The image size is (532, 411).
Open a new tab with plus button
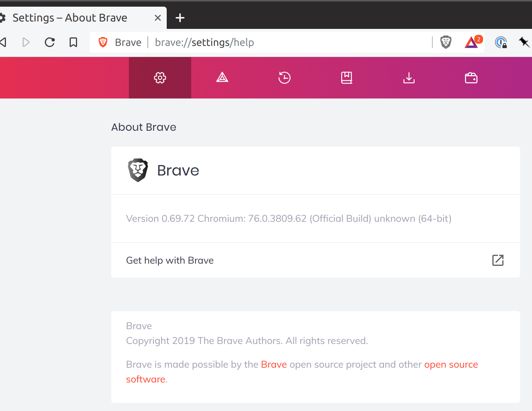coord(180,18)
